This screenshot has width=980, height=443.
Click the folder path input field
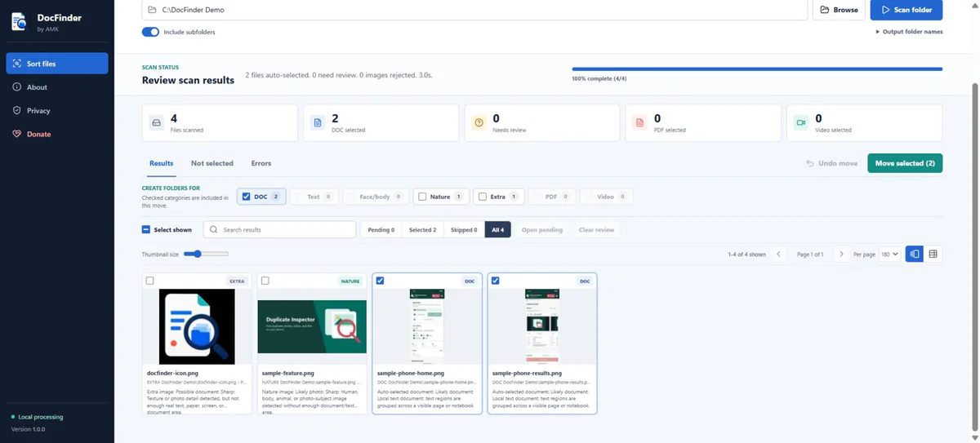tap(474, 10)
